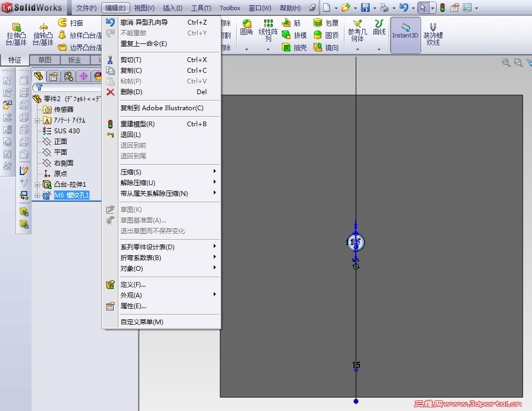Choose 复制到 Adobe Illustrator(C) entry
532x411 pixels.
coord(161,108)
